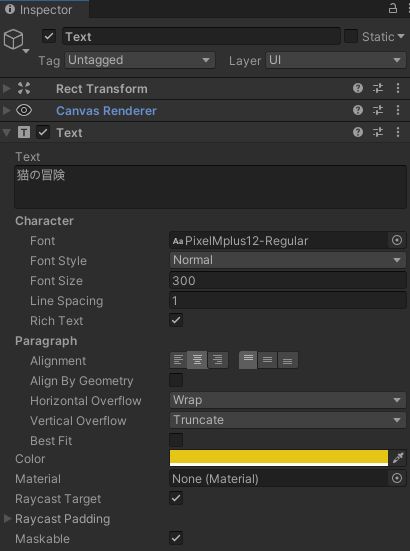Open the Tag Untagged dropdown
Viewport: 410px width, 551px height.
[x=139, y=60]
